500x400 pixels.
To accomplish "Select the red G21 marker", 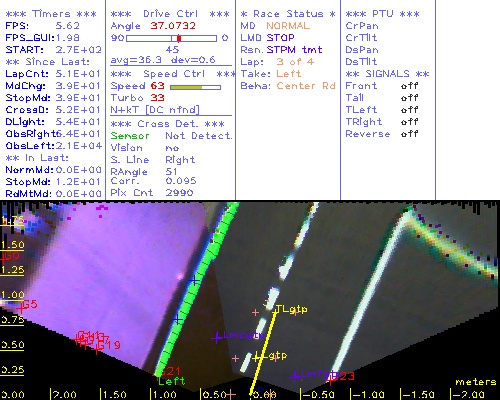I will pos(171,371).
